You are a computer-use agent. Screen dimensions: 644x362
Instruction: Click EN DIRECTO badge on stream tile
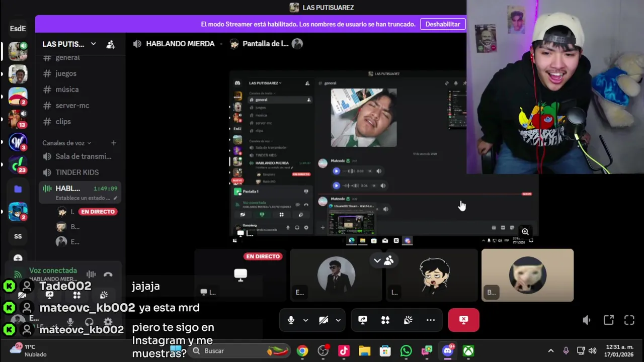pos(263,256)
